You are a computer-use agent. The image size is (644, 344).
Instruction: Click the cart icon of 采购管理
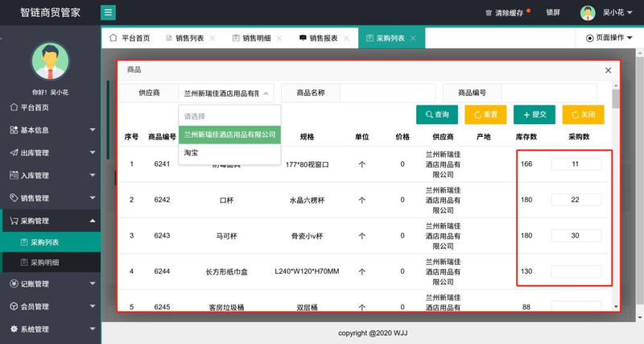[14, 221]
